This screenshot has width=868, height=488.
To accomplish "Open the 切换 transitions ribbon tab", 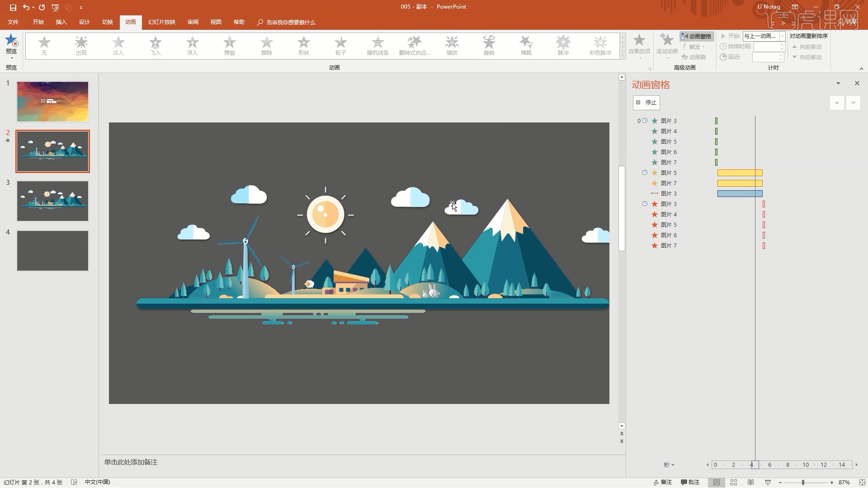I will 107,22.
